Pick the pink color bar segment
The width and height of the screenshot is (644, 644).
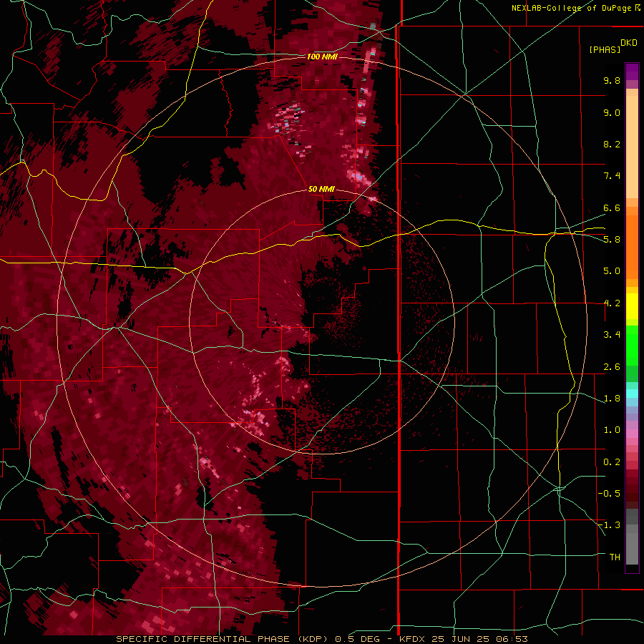coord(632,434)
